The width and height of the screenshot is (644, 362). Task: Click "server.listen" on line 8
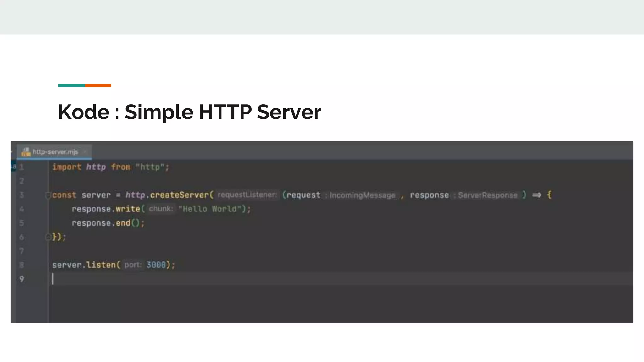[84, 265]
